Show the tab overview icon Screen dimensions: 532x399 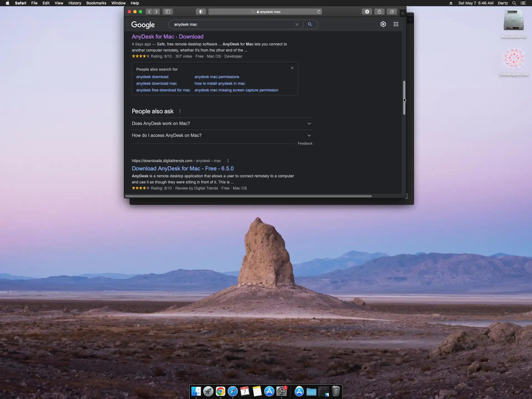pos(392,12)
